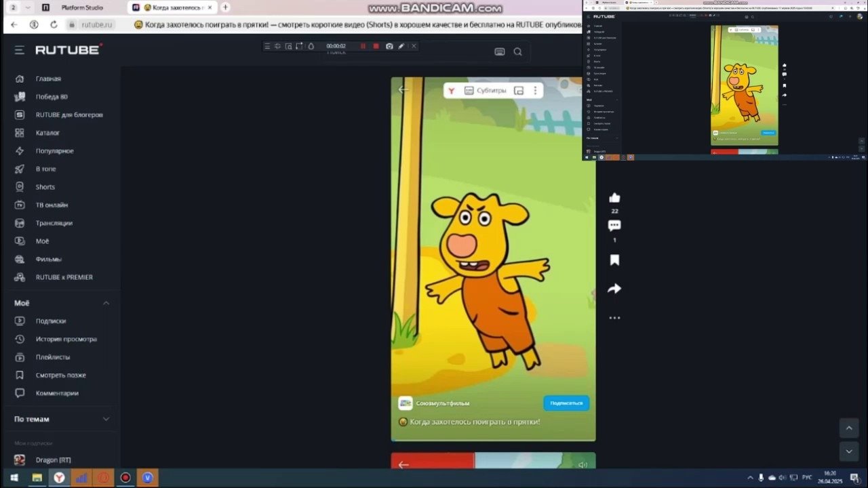Open ТВ онлайн in the sidebar
868x488 pixels.
tap(52, 205)
